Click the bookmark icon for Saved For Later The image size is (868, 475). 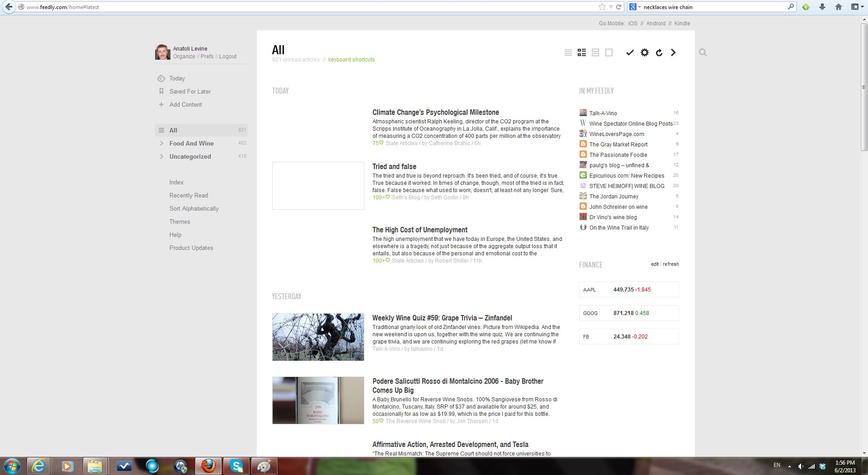[161, 91]
